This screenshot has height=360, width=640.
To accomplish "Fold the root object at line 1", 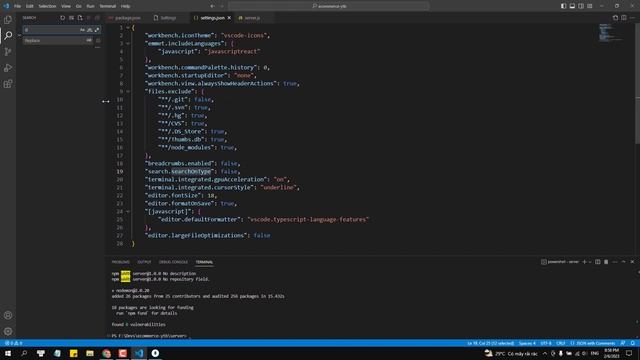I will pos(128,28).
